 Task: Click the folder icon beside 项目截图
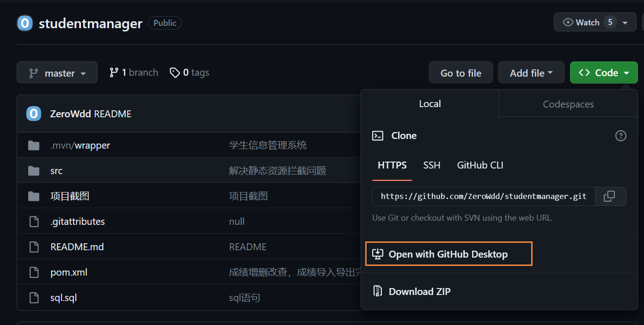point(34,196)
